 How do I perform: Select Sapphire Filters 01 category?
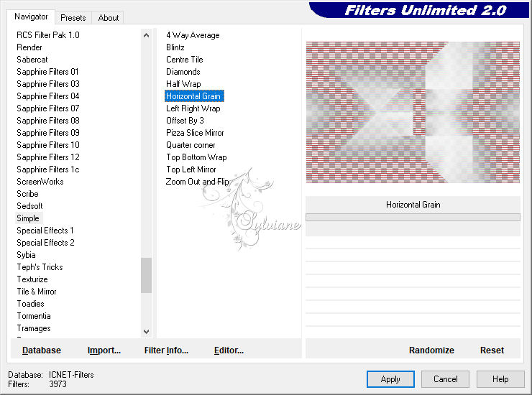click(x=48, y=72)
